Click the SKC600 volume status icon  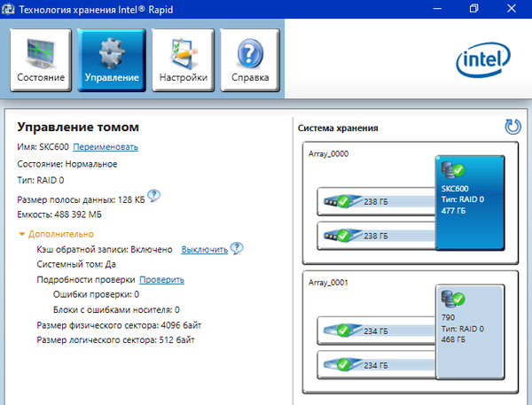(x=453, y=169)
